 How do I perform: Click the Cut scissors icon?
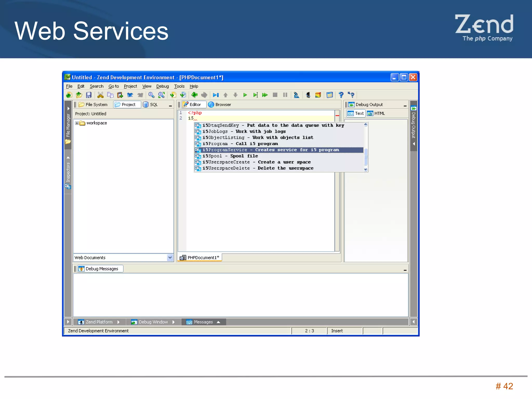pos(100,95)
